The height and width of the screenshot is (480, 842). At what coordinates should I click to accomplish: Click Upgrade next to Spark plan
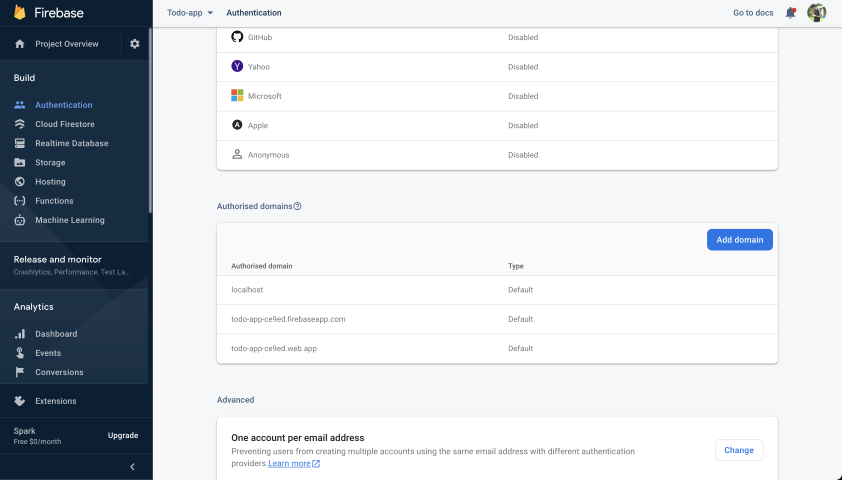click(x=123, y=435)
